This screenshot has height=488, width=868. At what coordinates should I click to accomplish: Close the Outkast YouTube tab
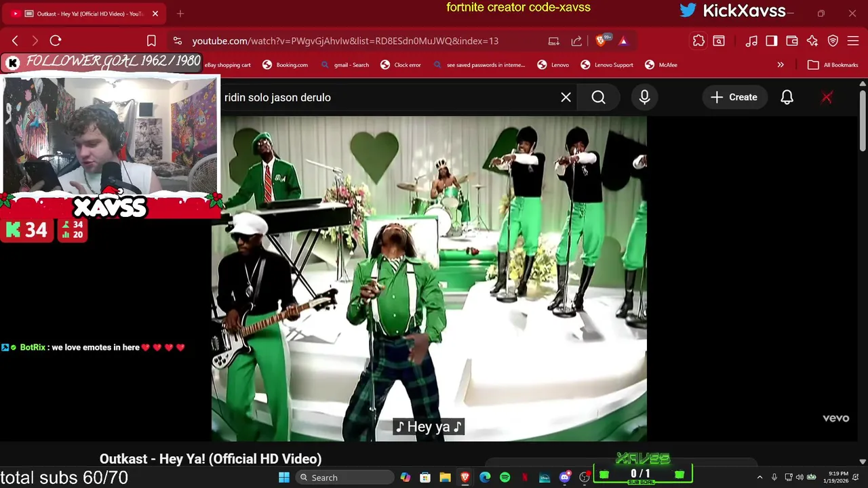point(155,14)
